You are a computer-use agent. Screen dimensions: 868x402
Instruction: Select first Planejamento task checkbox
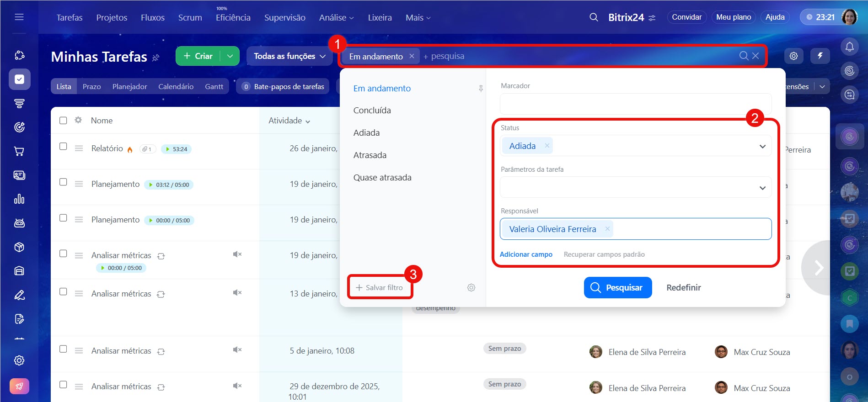pos(63,182)
